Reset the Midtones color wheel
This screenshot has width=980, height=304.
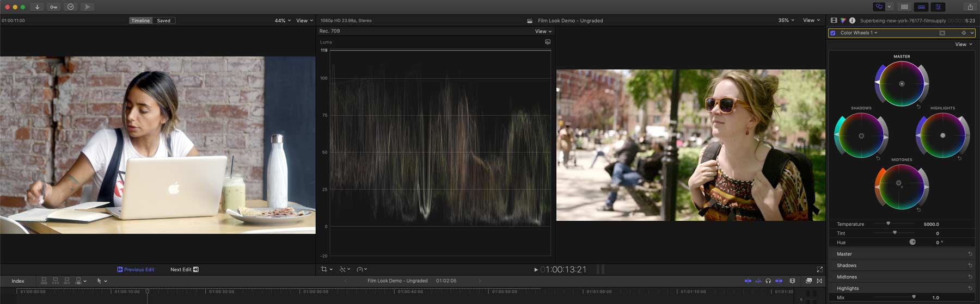tap(918, 210)
